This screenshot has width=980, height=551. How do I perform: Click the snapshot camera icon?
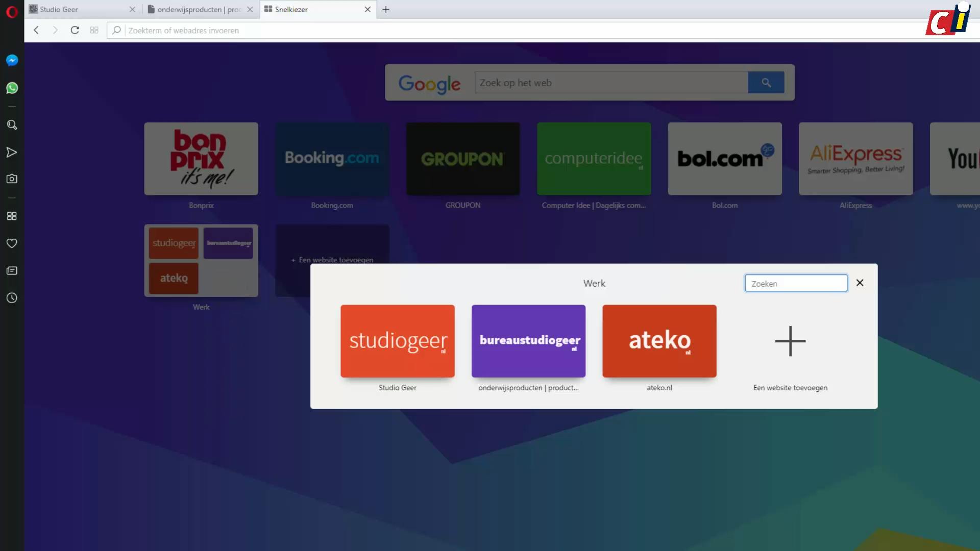click(x=12, y=179)
